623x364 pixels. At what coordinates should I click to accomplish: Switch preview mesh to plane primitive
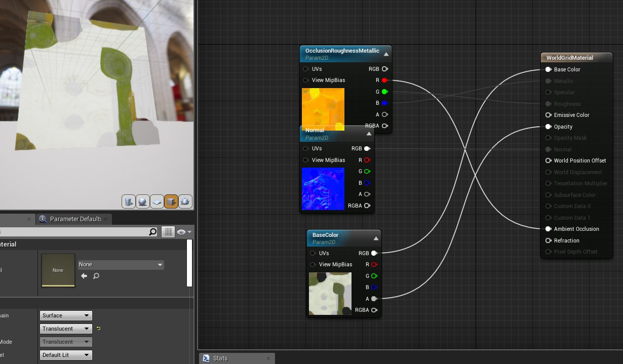click(157, 202)
